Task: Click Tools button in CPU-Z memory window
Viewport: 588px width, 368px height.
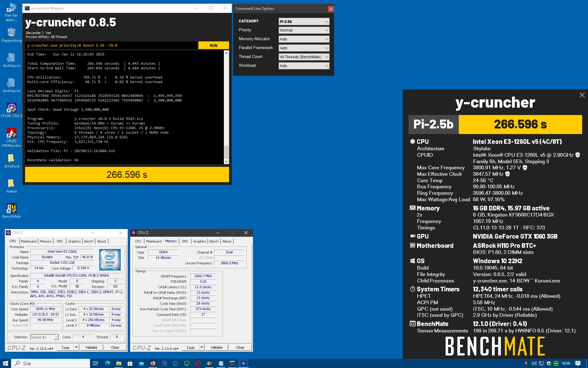Action: tap(190, 347)
